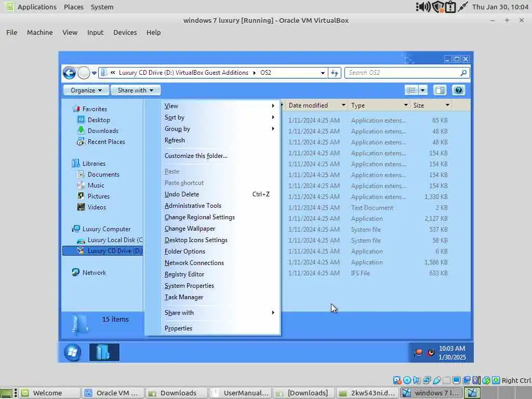Open Music library
Screen dimensions: 532x399
[x=96, y=185]
